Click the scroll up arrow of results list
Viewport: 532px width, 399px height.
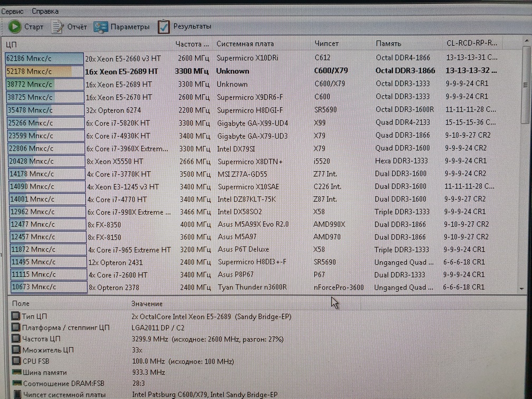coord(526,41)
